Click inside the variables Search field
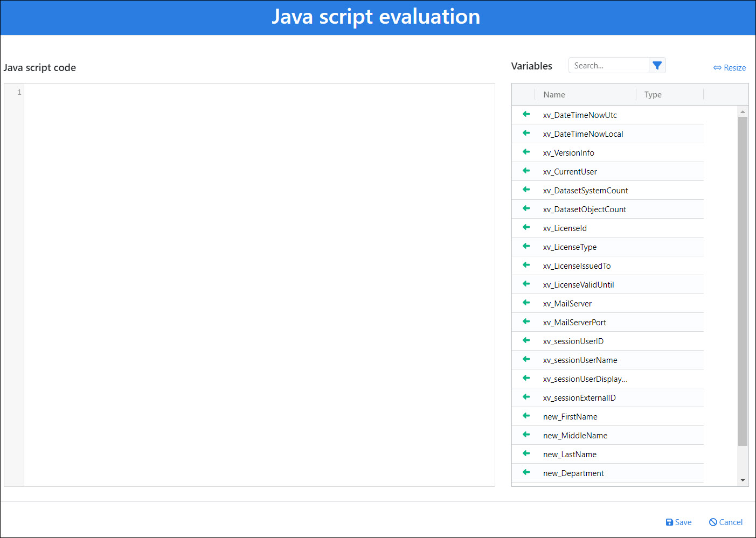756x538 pixels. [608, 66]
